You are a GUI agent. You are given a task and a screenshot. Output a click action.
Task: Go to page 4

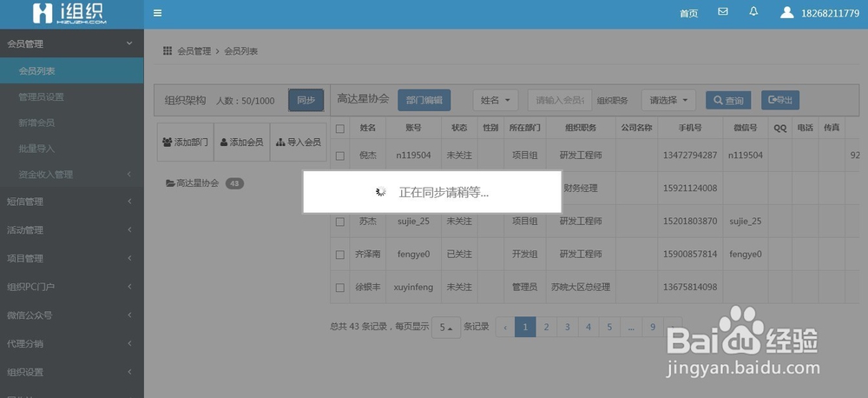589,327
